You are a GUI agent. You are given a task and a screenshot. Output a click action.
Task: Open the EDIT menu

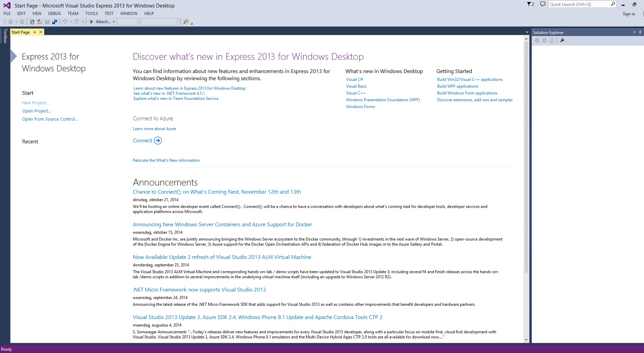pos(21,14)
